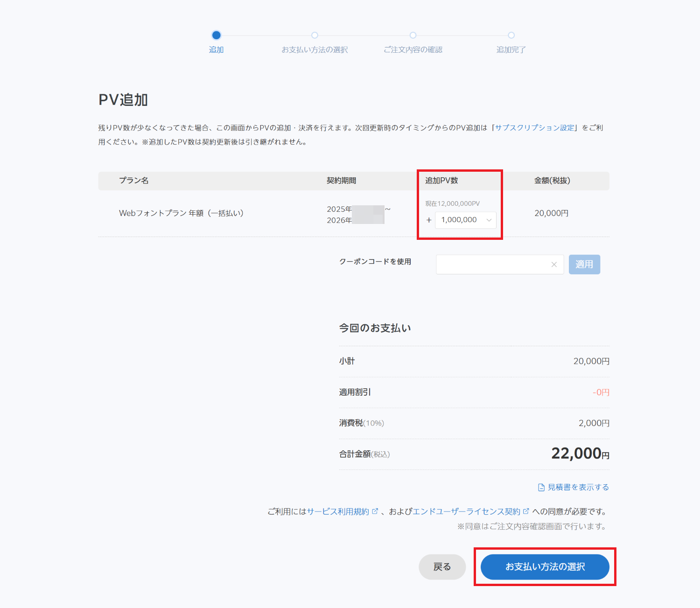Focus the クーポンコード input field
The image size is (700, 608).
pos(492,265)
